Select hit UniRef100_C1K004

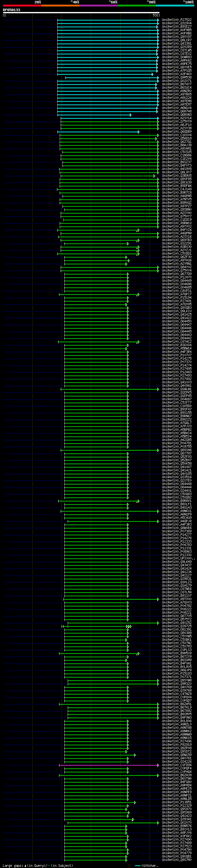176,135
